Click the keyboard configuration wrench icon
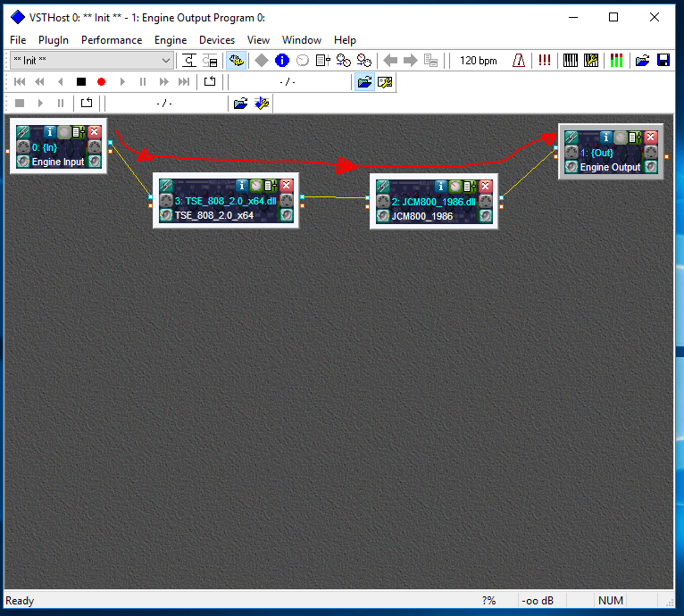The height and width of the screenshot is (616, 684). (590, 60)
